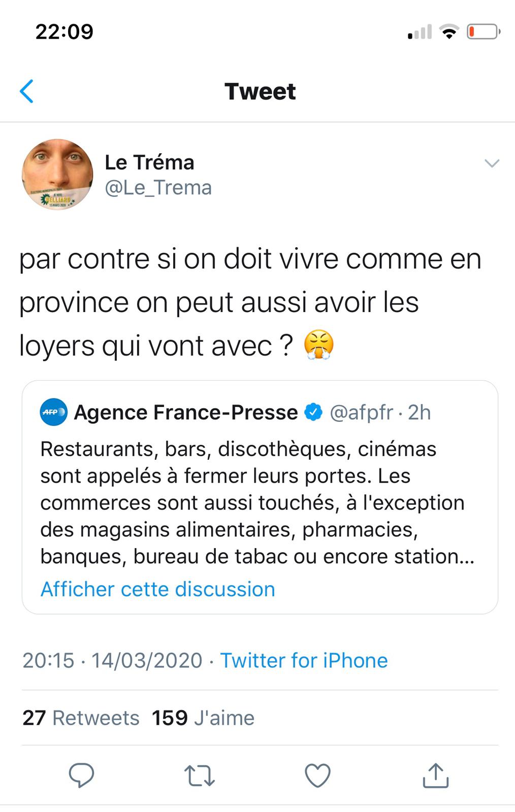Tap the @afpfr handle
The height and width of the screenshot is (812, 515).
(361, 413)
